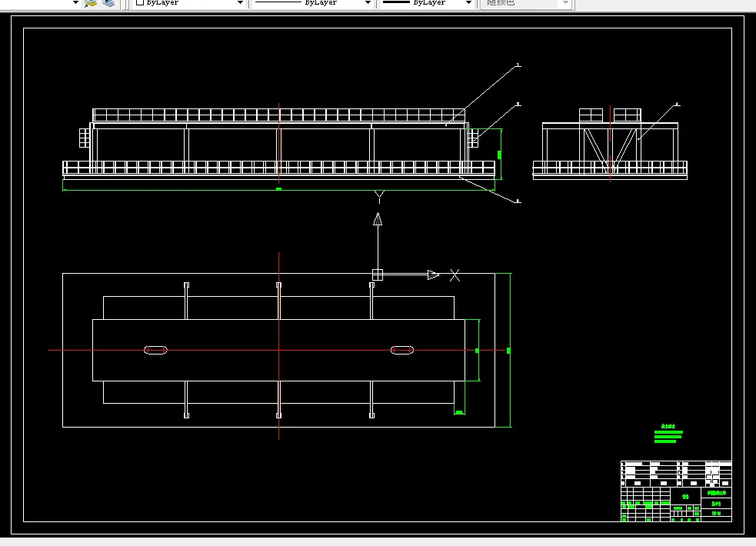Click the color square in the ByLayer color box
756x546 pixels.
140,2
